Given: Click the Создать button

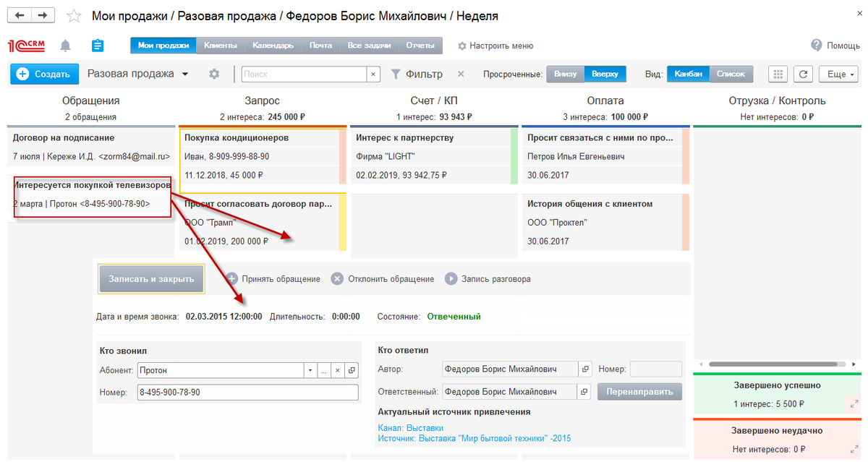Looking at the screenshot, I should 44,74.
